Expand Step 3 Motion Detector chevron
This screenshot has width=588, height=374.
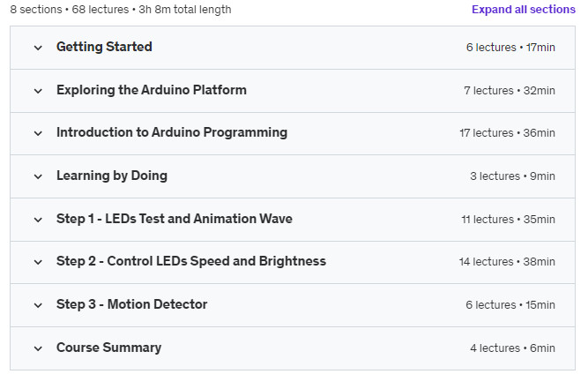point(38,305)
